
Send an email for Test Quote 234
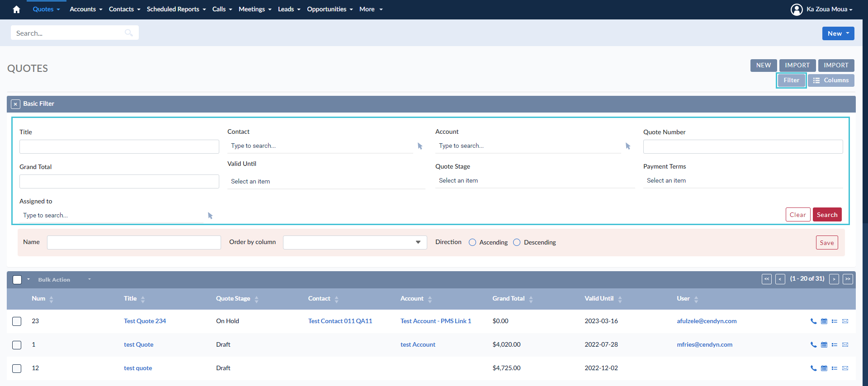(845, 321)
